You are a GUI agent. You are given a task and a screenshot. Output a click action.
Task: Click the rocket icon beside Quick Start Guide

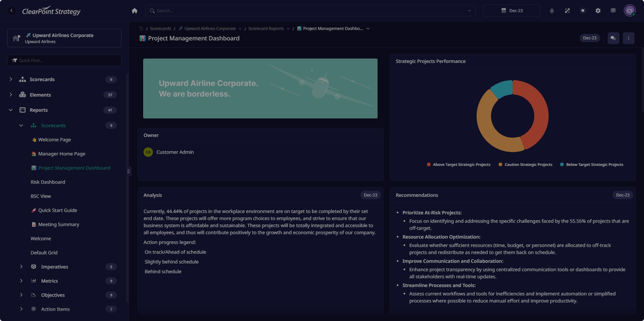tap(34, 210)
